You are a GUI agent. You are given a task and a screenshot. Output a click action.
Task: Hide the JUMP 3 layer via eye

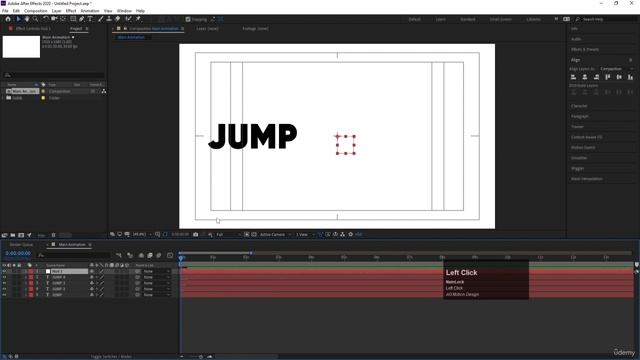tap(4, 283)
